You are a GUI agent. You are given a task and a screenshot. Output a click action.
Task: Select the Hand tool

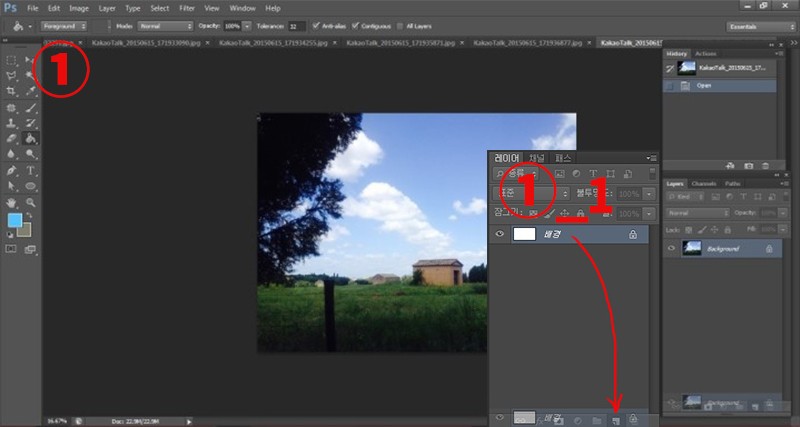[11, 202]
